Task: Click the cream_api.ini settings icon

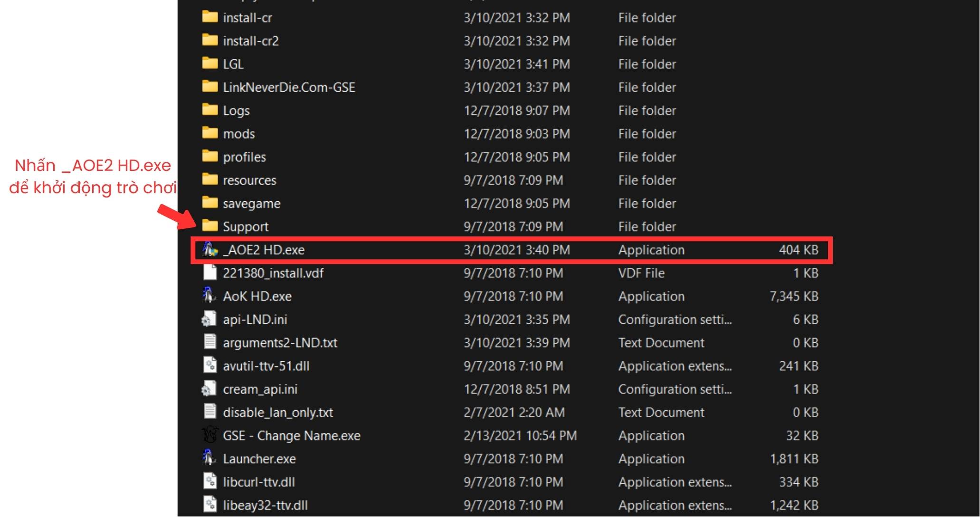Action: tap(209, 389)
